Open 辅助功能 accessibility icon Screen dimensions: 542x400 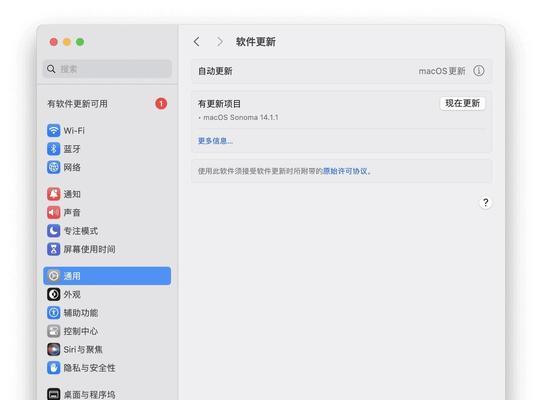[x=54, y=313]
